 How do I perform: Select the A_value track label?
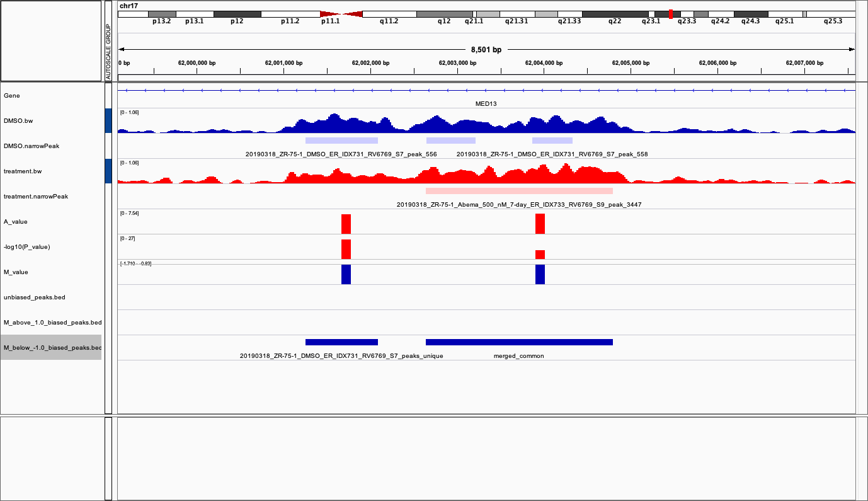coord(16,221)
